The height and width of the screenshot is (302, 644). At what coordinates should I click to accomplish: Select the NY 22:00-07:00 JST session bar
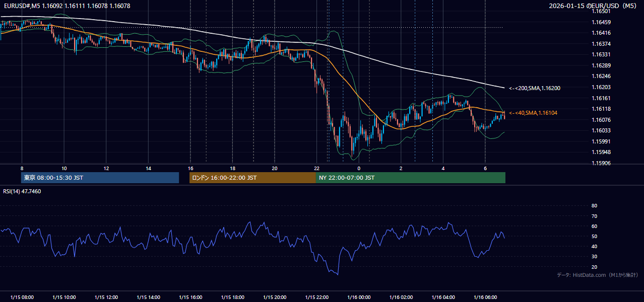tap(411, 178)
